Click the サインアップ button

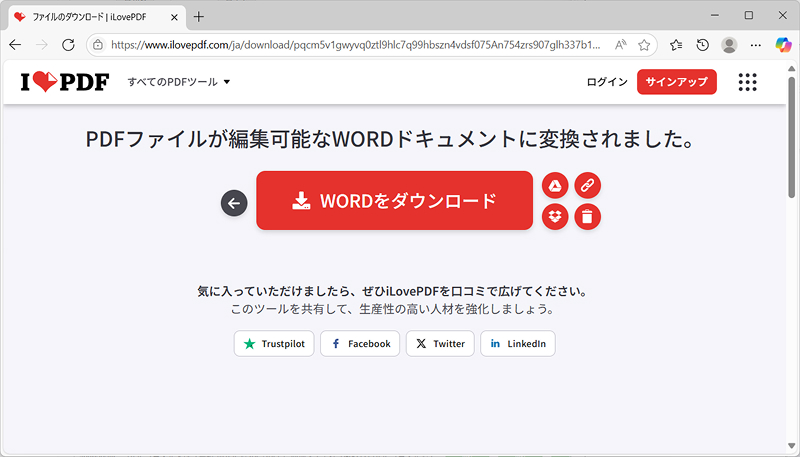(x=677, y=82)
